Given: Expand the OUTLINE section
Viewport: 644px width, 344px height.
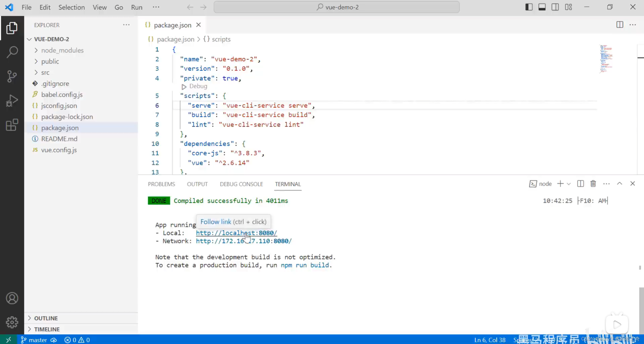Looking at the screenshot, I should [x=46, y=318].
